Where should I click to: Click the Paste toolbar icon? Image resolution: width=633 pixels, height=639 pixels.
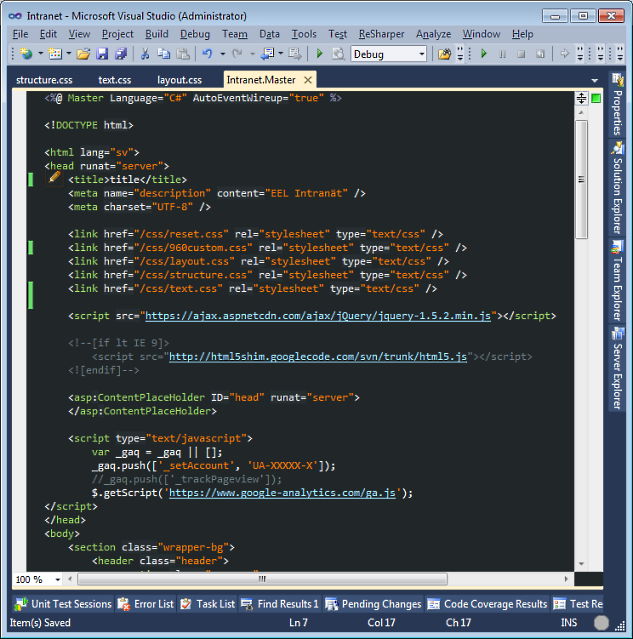coord(183,53)
